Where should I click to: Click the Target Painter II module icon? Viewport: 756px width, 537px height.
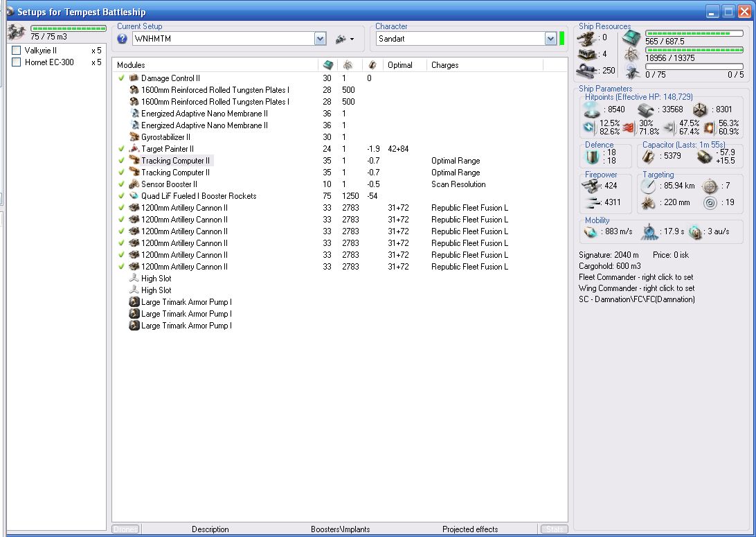point(134,148)
